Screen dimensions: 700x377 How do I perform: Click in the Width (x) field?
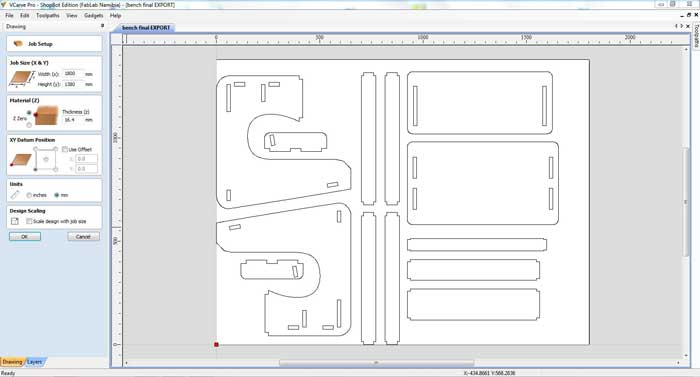click(73, 73)
